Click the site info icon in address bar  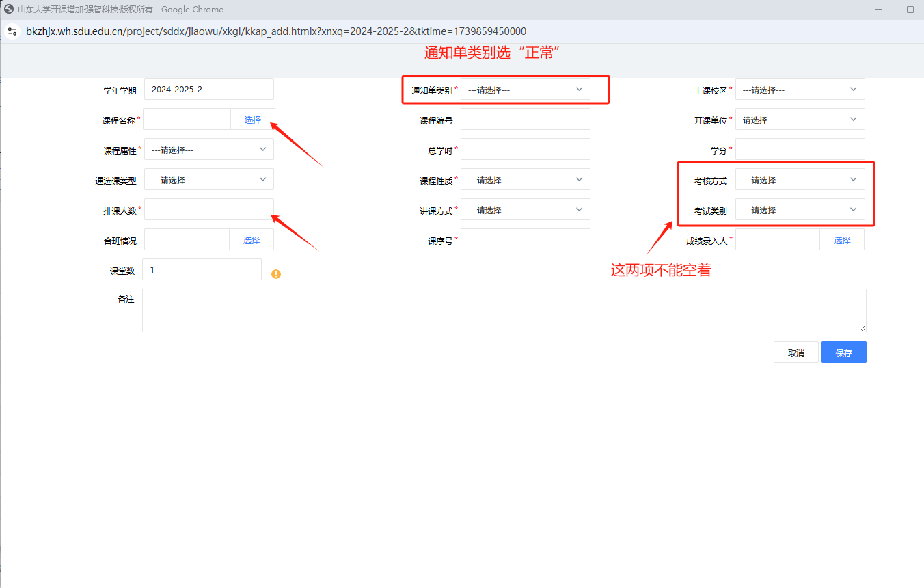[12, 31]
